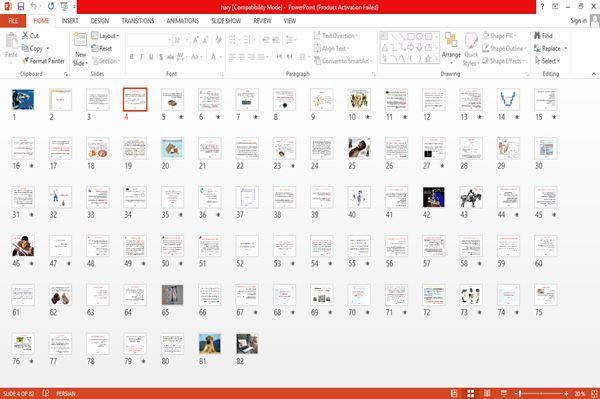Open the Arrange tool
Image resolution: width=600 pixels, height=399 pixels.
[x=451, y=49]
